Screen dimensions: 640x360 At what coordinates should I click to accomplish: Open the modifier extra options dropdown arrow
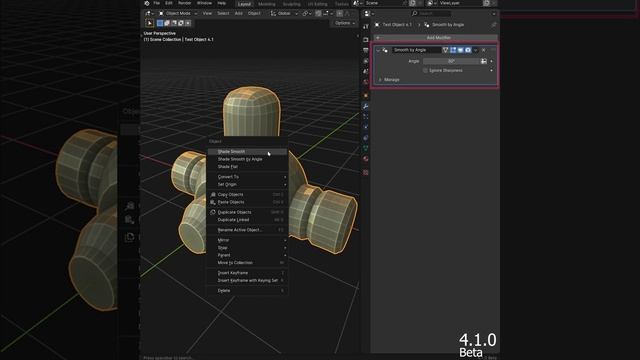point(476,50)
